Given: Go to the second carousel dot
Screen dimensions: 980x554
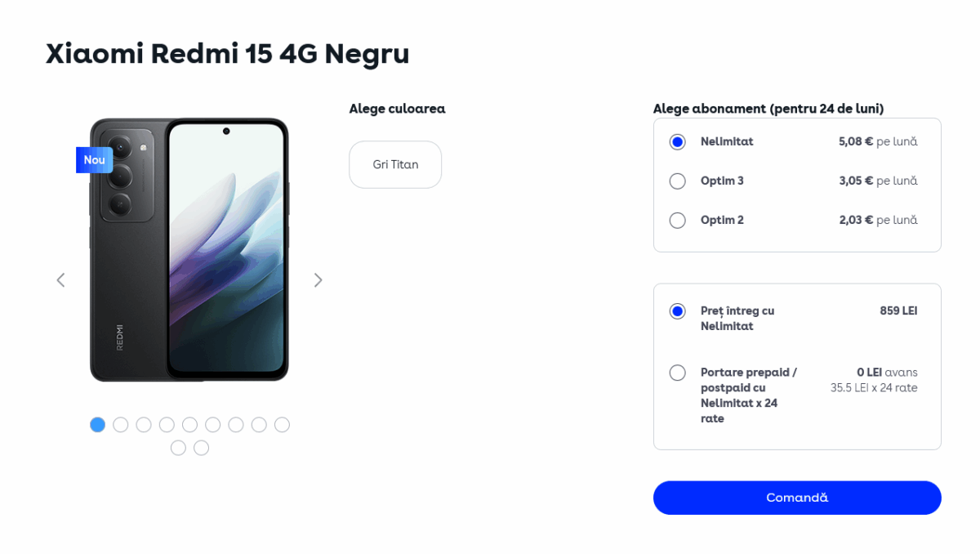Looking at the screenshot, I should [121, 425].
